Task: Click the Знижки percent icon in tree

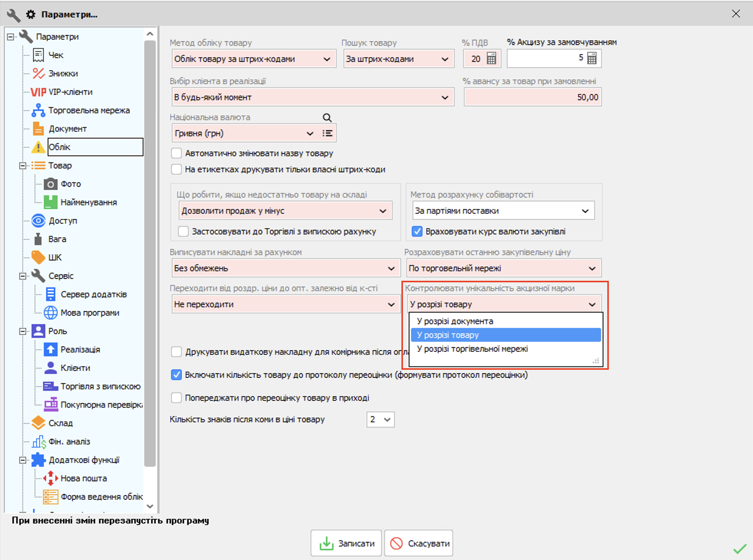Action: click(38, 73)
